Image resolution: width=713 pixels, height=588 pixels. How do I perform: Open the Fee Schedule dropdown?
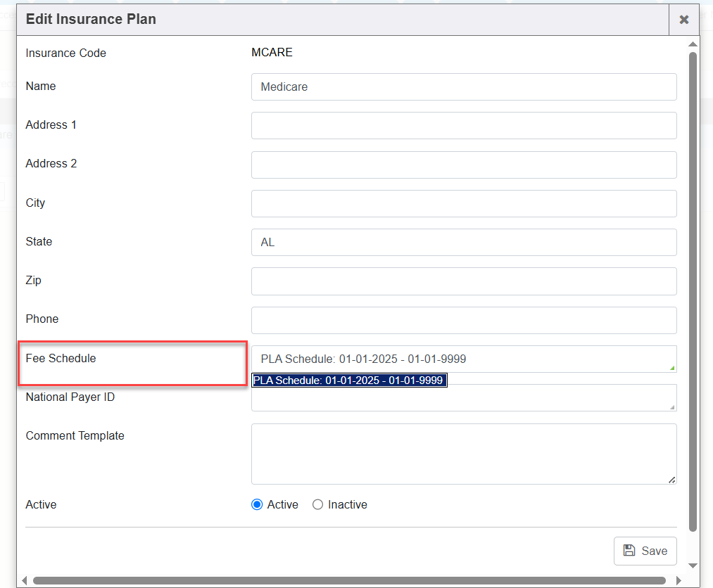463,359
